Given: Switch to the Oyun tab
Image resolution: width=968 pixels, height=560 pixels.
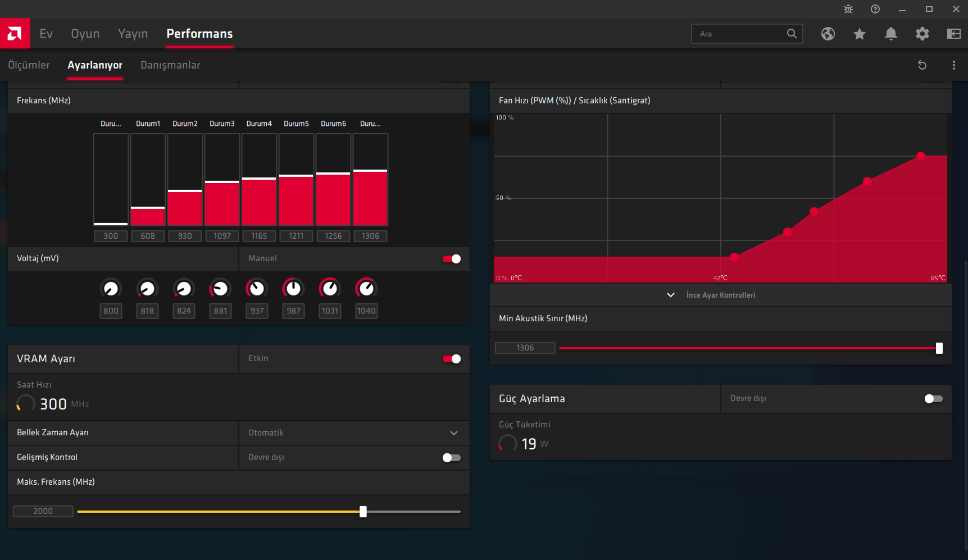Looking at the screenshot, I should tap(85, 34).
